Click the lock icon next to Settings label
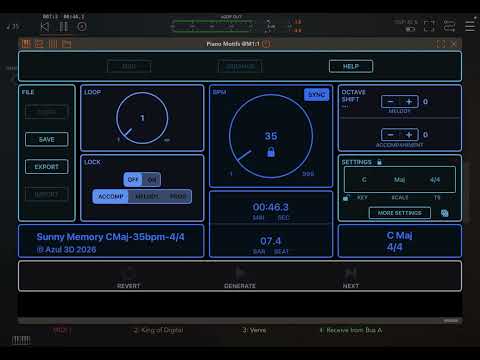Screen dimensions: 480x360 tap(379, 162)
